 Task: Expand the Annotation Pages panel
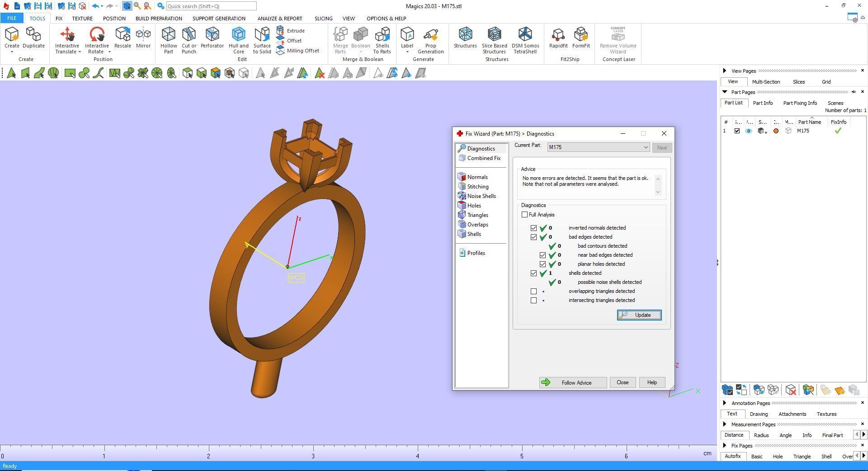coord(725,403)
